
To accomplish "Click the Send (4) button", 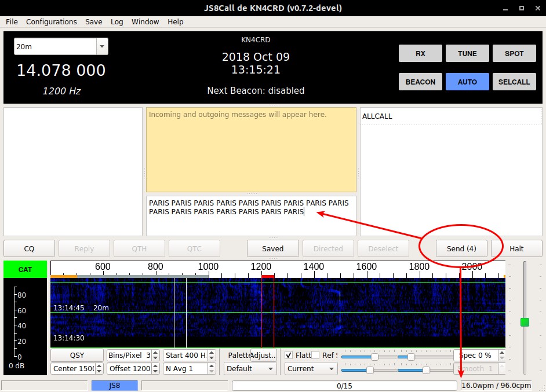I will tap(461, 248).
